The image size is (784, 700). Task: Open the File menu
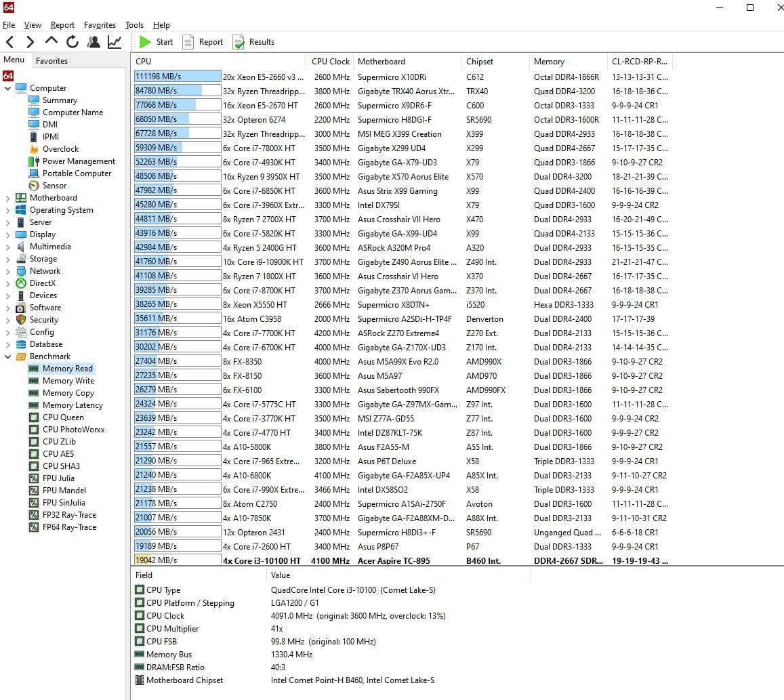coord(9,25)
